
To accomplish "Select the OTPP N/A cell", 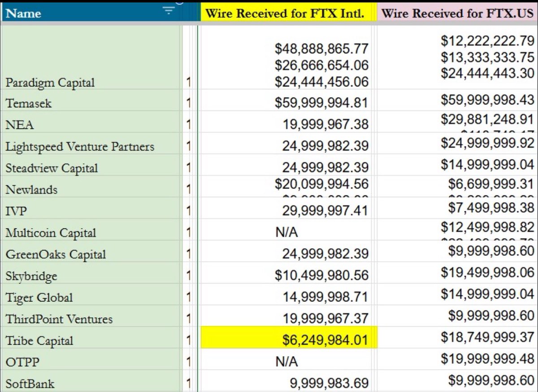I will click(287, 362).
